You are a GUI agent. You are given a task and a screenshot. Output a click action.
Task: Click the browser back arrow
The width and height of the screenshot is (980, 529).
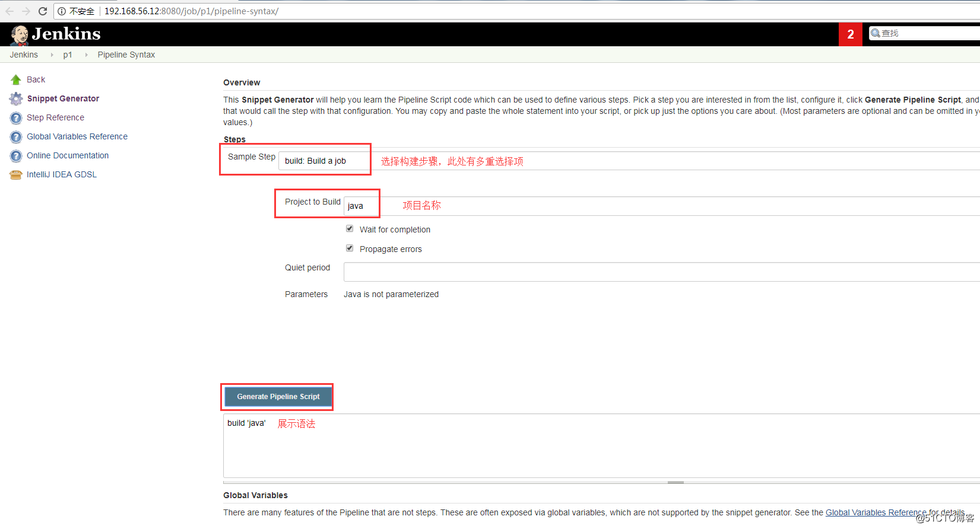9,11
